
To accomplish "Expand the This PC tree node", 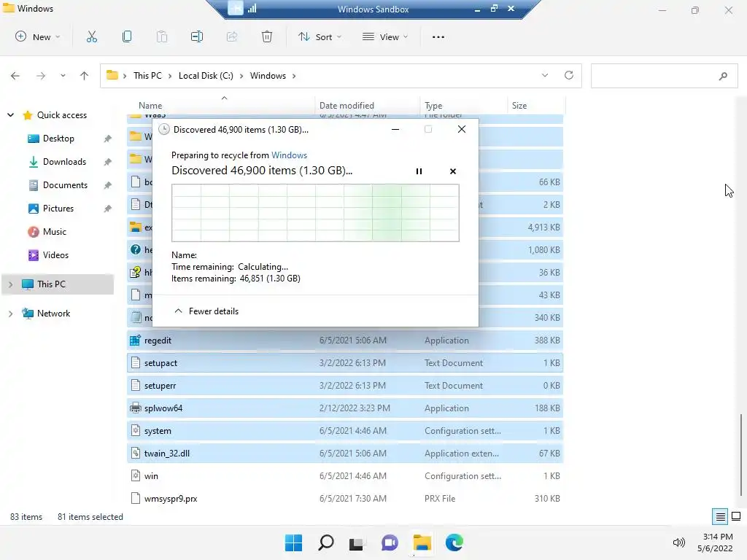I will [10, 284].
